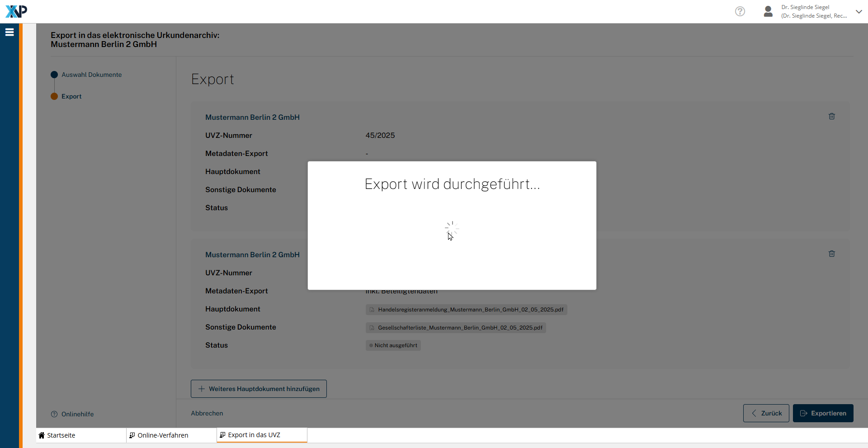Click the Startseite home icon
The height and width of the screenshot is (448, 868).
[42, 435]
